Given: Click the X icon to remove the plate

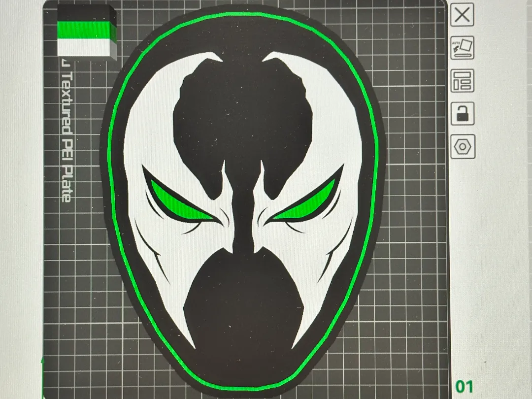Looking at the screenshot, I should [x=462, y=15].
